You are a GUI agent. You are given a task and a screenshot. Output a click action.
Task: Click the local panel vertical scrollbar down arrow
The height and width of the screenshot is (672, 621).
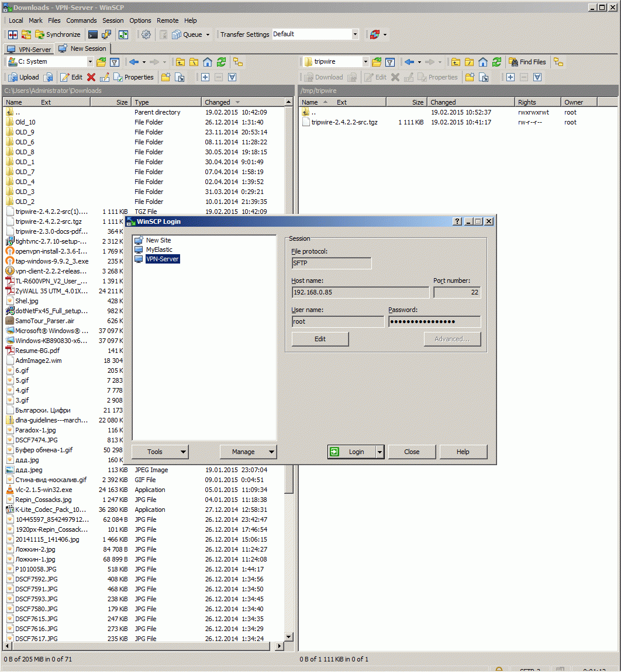(289, 636)
